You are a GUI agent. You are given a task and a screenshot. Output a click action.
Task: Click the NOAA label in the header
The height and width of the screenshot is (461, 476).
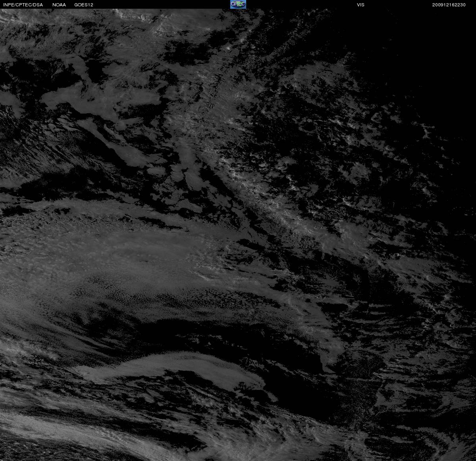(59, 5)
